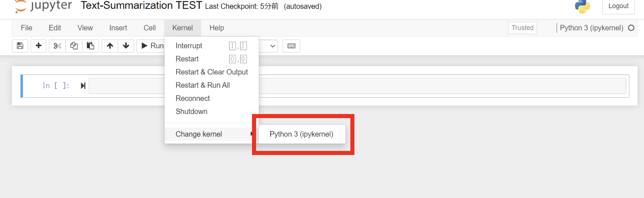644x198 pixels.
Task: Paste cells below icon
Action: coord(90,46)
